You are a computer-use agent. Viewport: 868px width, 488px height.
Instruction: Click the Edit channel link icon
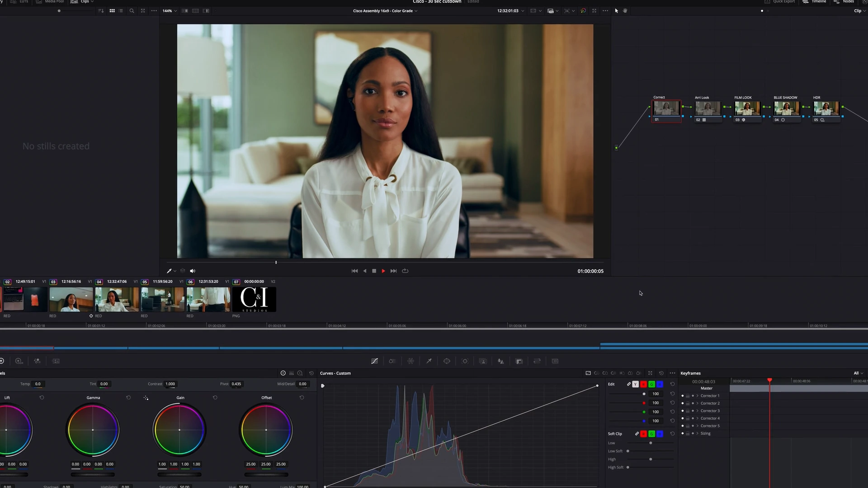(628, 384)
